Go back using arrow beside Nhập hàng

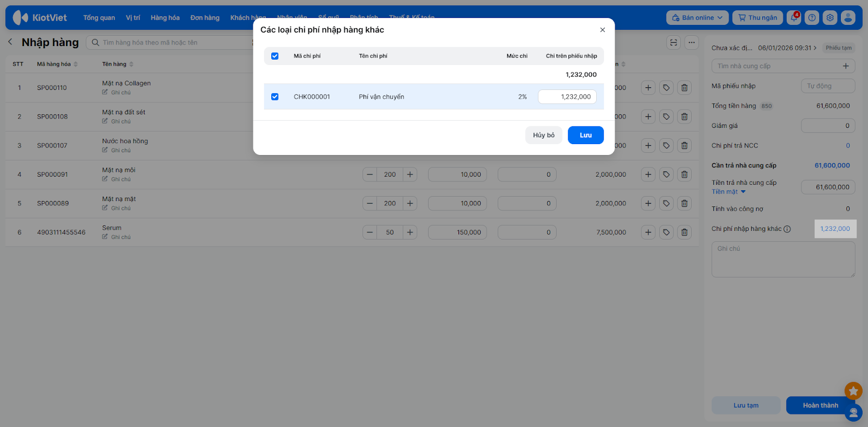pyautogui.click(x=10, y=42)
